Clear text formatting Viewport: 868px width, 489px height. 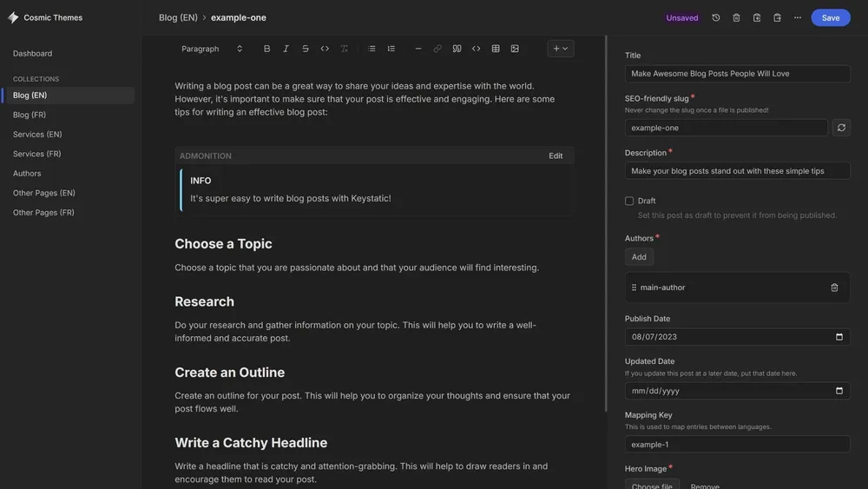345,49
